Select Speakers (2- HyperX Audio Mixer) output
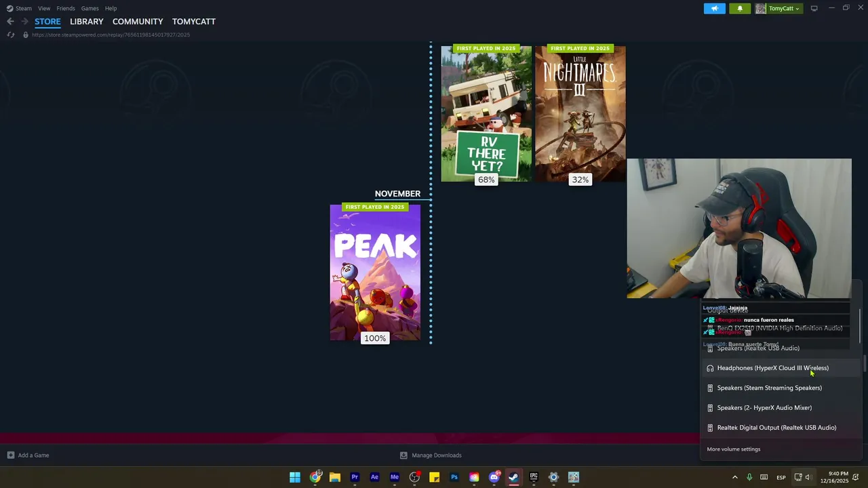 tap(779, 408)
